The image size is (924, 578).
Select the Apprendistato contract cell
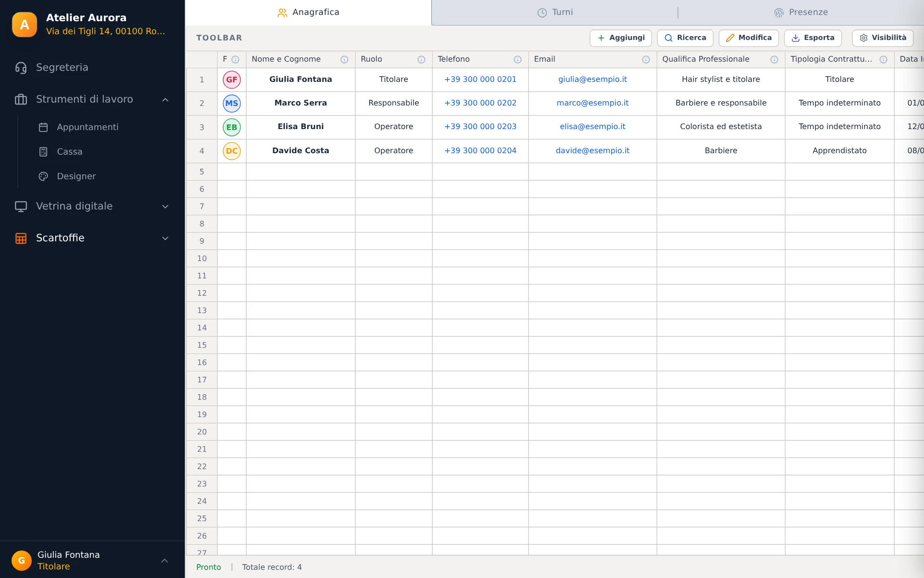click(x=839, y=151)
